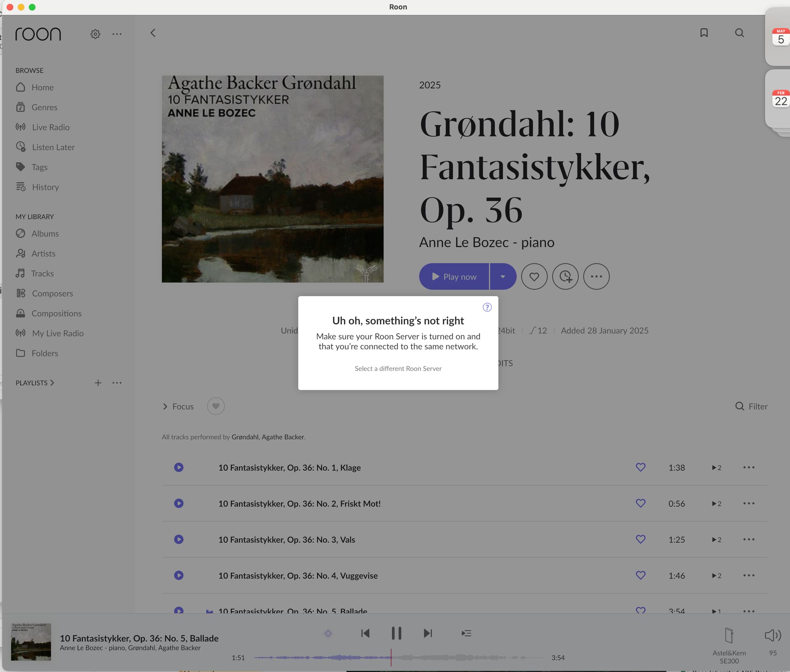Open three-dot menu for No. 2, Friskt Mot!

point(749,503)
